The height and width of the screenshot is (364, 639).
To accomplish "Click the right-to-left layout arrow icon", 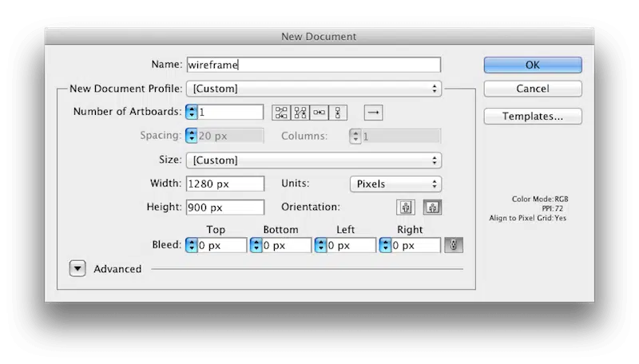I will [x=373, y=113].
